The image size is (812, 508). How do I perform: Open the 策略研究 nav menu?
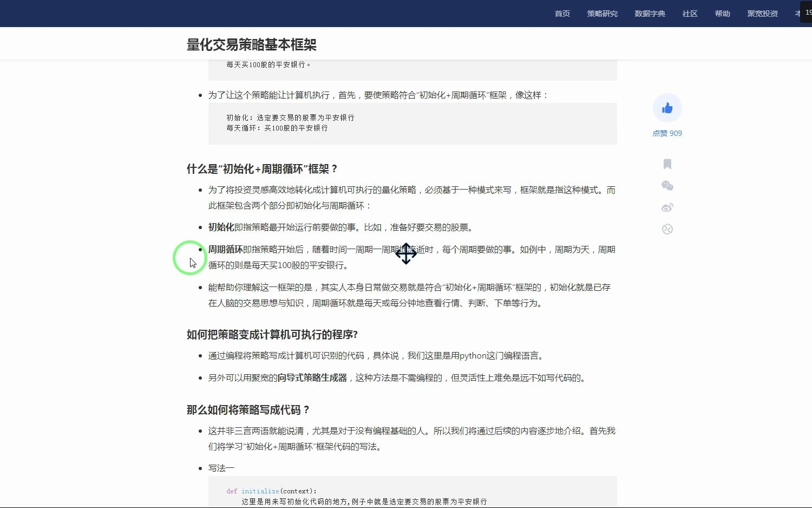coord(602,14)
